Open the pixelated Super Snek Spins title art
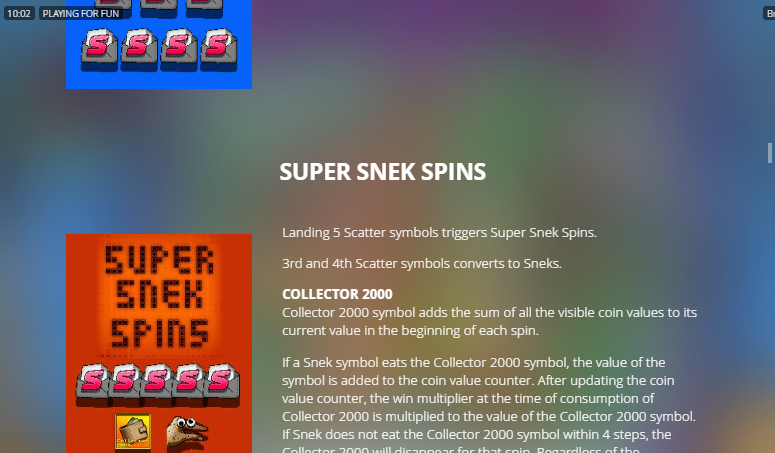 point(159,297)
